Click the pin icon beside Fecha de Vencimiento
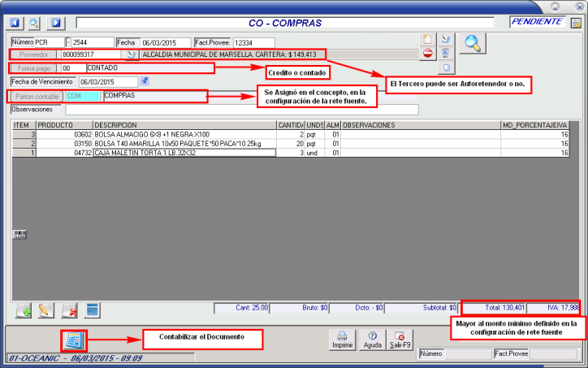The image size is (588, 368). [145, 81]
